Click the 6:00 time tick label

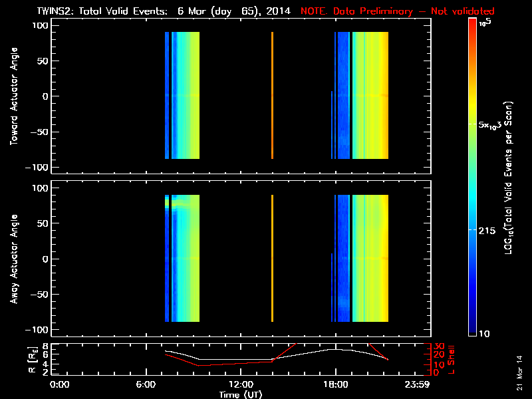[150, 385]
